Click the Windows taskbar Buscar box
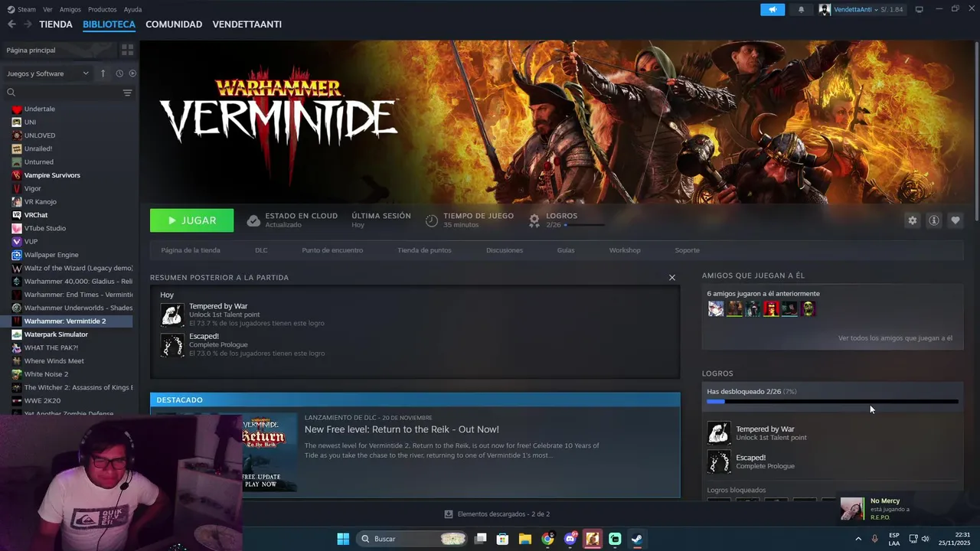The height and width of the screenshot is (551, 980). click(413, 539)
